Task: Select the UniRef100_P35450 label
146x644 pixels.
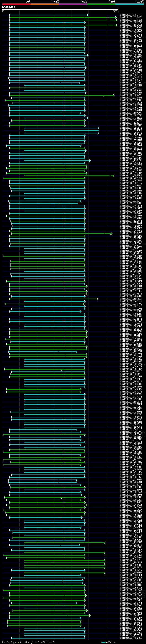Action: pos(131,161)
